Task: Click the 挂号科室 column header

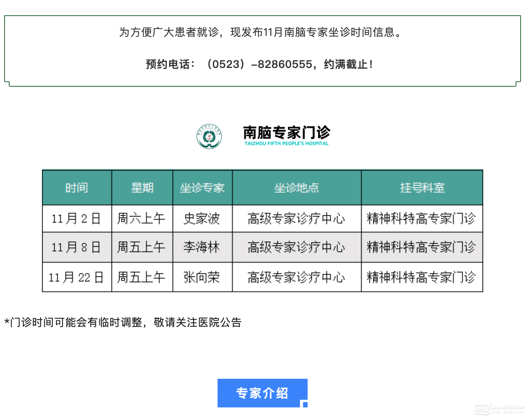Action: [x=422, y=188]
